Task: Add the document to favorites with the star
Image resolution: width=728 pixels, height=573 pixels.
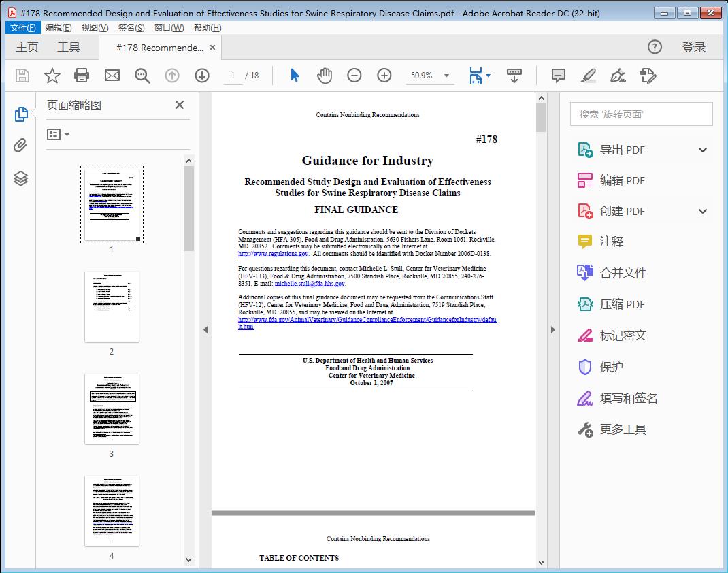Action: [x=52, y=76]
